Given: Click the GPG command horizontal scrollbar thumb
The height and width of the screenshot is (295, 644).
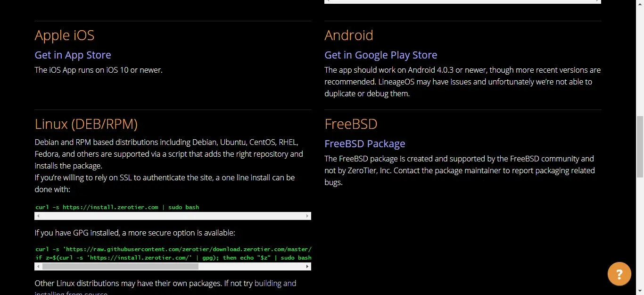Looking at the screenshot, I should click(x=120, y=267).
